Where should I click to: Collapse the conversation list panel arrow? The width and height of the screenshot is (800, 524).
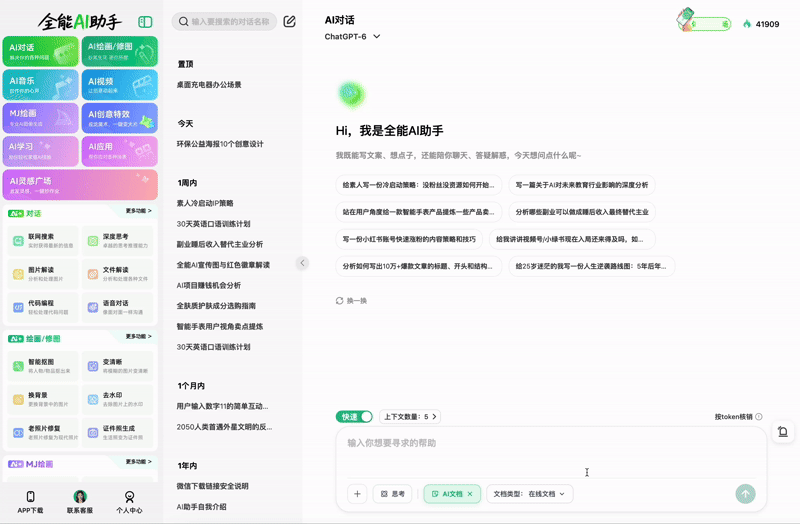point(302,263)
